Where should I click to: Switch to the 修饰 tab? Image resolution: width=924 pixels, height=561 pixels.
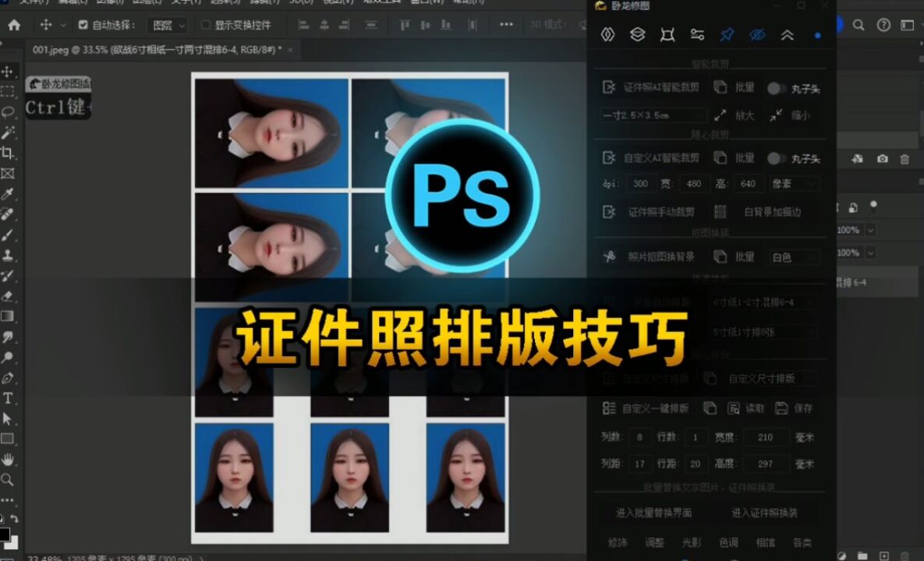click(x=618, y=542)
